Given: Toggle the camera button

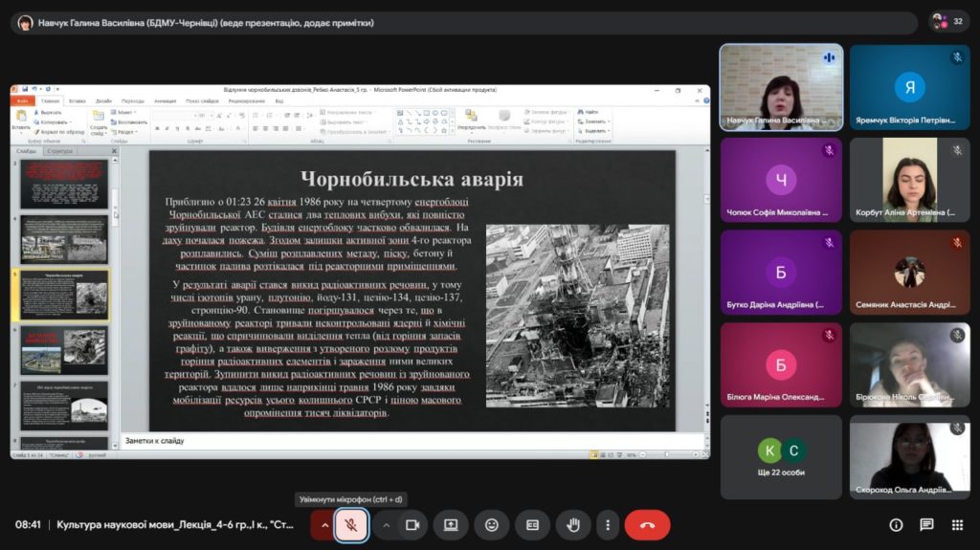Looking at the screenshot, I should click(x=412, y=525).
